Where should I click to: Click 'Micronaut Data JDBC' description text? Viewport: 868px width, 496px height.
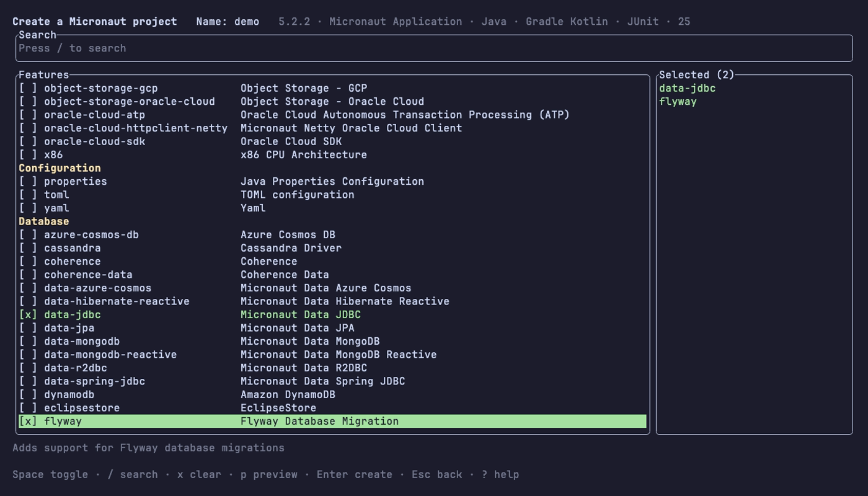(301, 315)
